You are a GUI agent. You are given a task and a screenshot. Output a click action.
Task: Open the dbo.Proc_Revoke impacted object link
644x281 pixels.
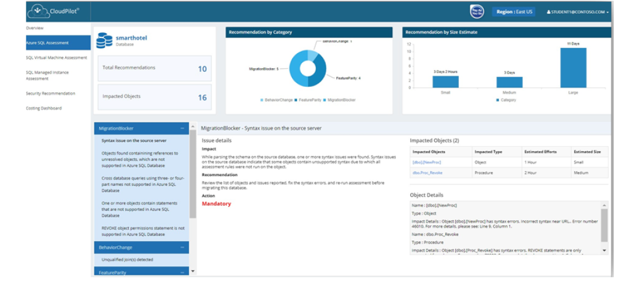(x=427, y=173)
